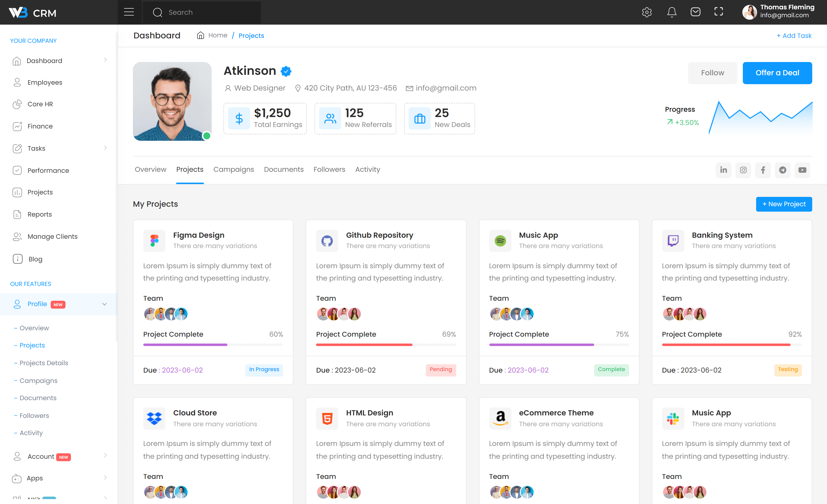Open Followers under Profile submenu
This screenshot has height=504, width=827.
pos(34,415)
